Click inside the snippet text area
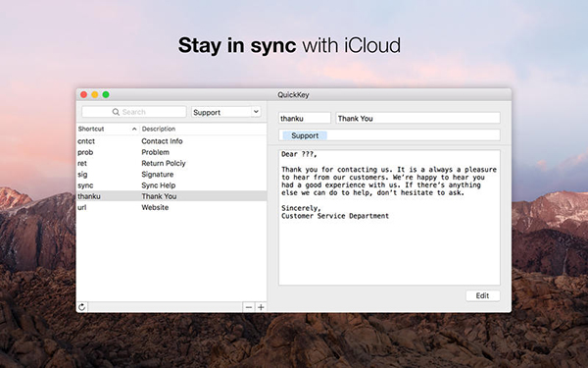Viewport: 588px width, 368px height. [389, 218]
